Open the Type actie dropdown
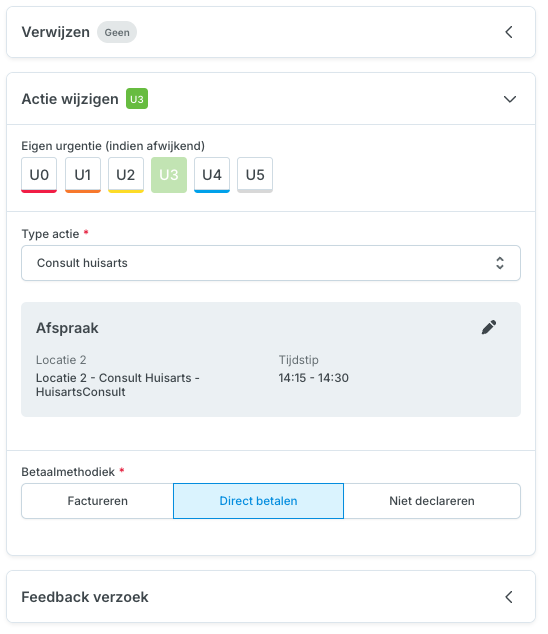 (x=271, y=263)
